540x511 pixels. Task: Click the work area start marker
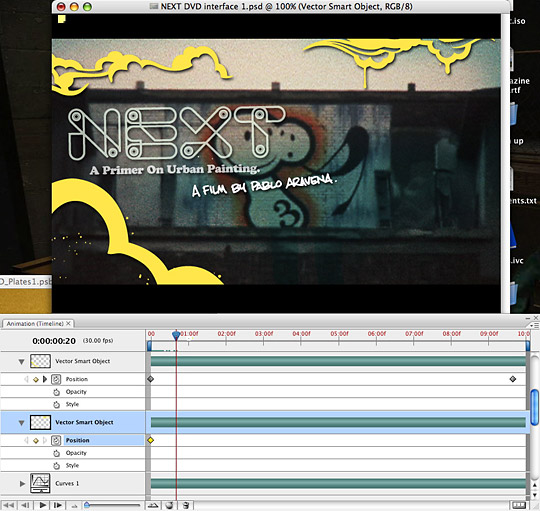[x=149, y=345]
